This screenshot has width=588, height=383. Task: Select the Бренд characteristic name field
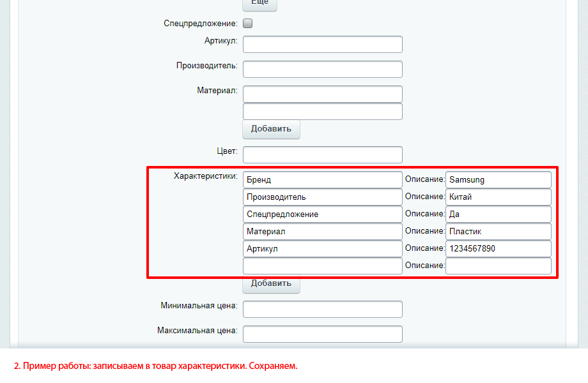click(x=322, y=179)
